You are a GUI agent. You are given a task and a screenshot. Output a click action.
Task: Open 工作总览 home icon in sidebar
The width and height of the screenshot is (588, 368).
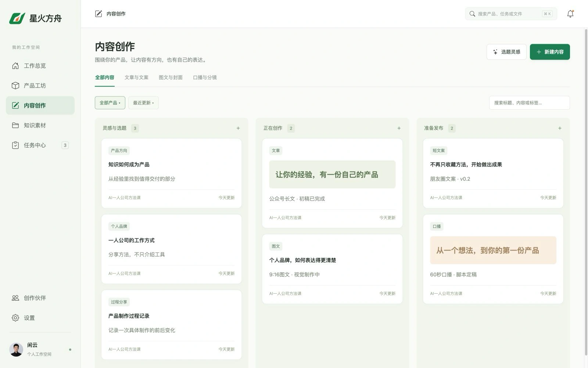15,66
